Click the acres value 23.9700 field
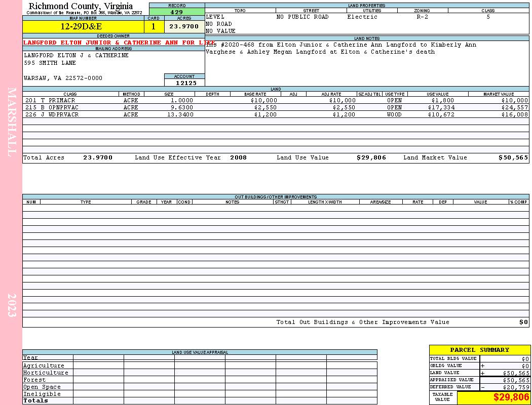 point(184,26)
